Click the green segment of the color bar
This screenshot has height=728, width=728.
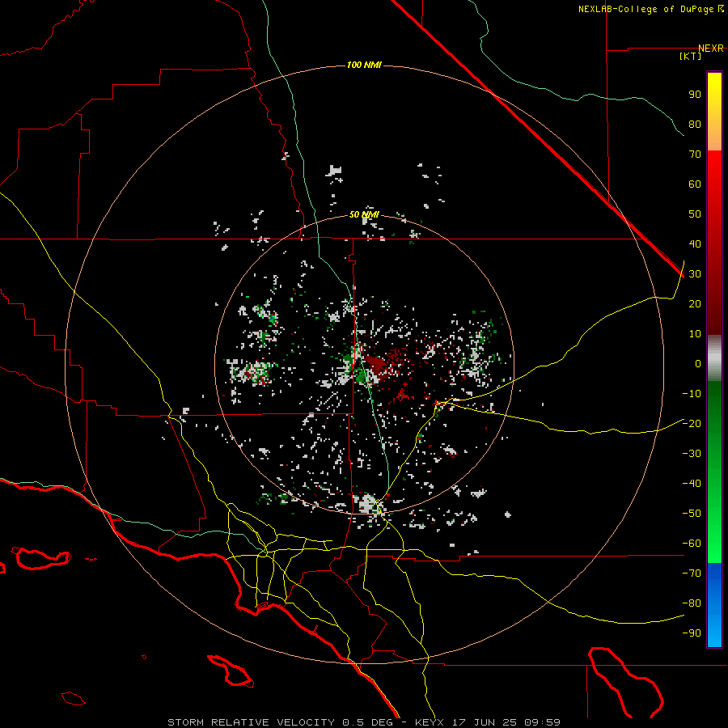tap(714, 472)
